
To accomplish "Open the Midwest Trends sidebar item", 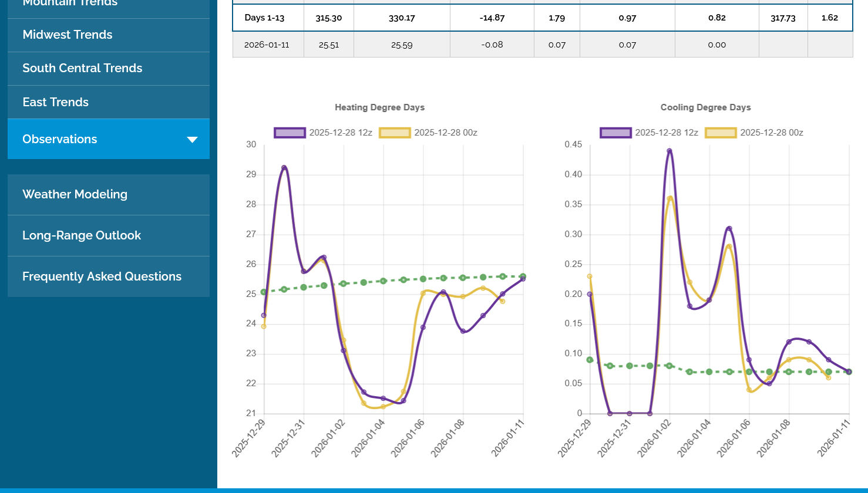I will click(x=68, y=35).
